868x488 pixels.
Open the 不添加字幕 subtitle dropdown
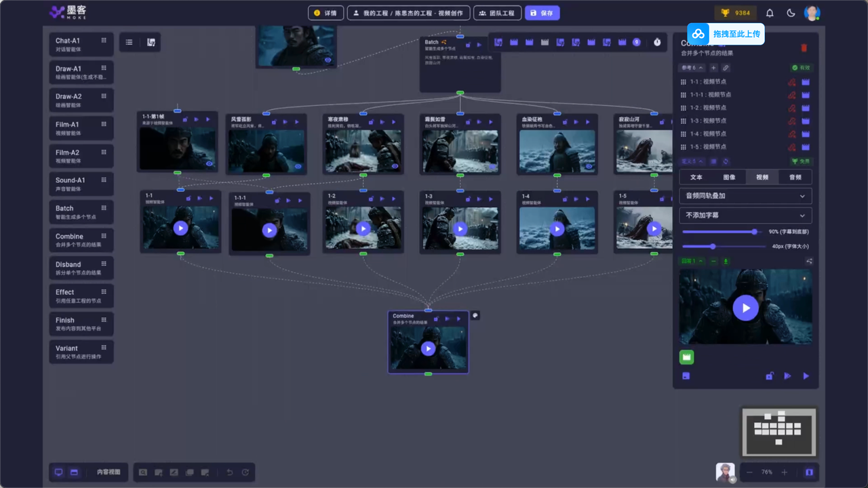click(745, 216)
